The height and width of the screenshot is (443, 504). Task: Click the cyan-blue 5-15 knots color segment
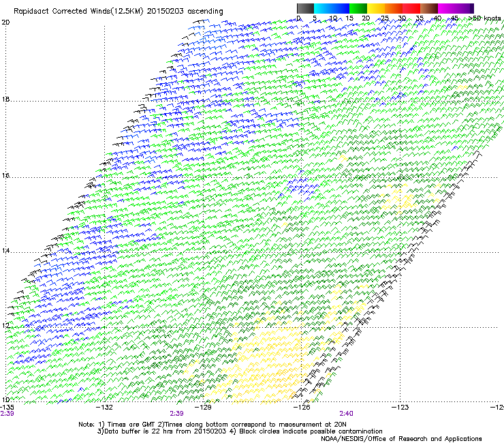click(x=332, y=8)
